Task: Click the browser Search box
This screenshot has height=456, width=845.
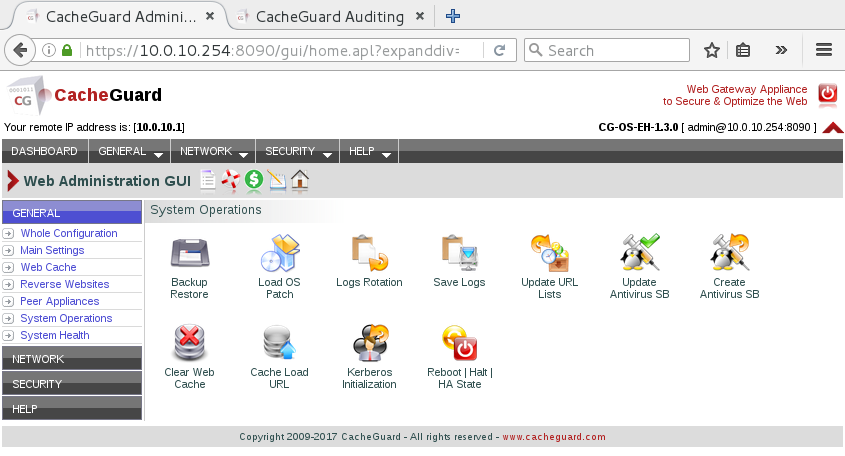Action: coord(607,50)
